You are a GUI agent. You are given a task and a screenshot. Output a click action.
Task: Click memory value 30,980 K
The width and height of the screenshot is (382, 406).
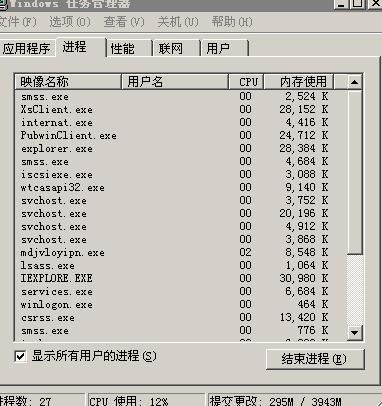click(304, 278)
